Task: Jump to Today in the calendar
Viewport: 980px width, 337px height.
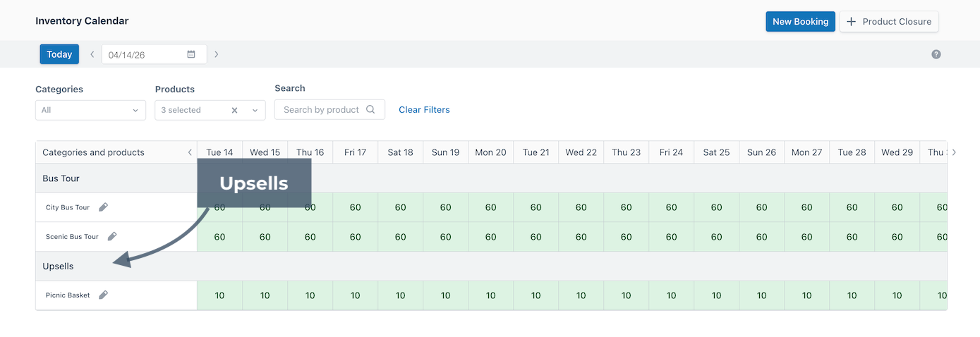Action: 59,54
